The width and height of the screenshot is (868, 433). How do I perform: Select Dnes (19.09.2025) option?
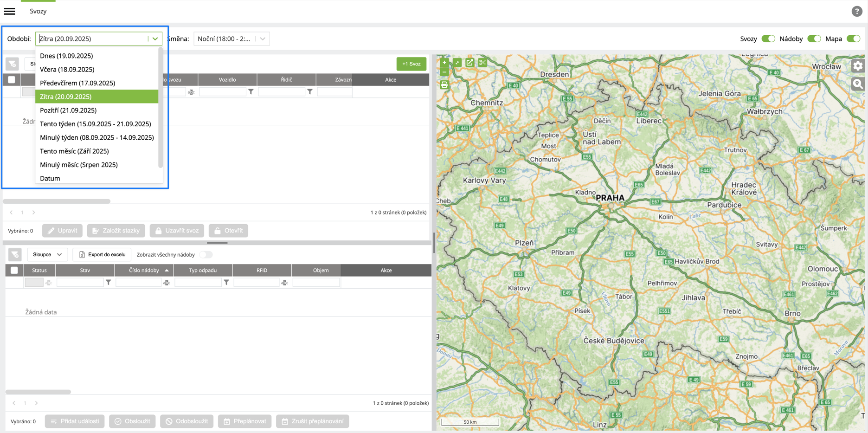click(x=97, y=56)
